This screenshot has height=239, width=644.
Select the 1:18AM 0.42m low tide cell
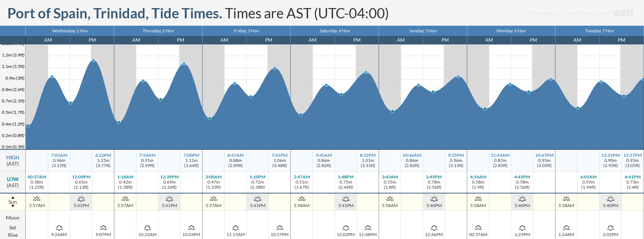tap(125, 182)
